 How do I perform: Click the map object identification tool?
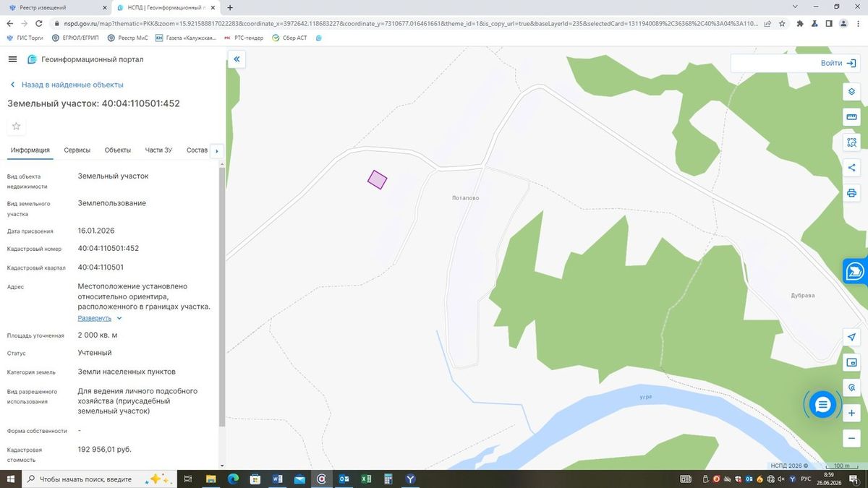point(851,388)
